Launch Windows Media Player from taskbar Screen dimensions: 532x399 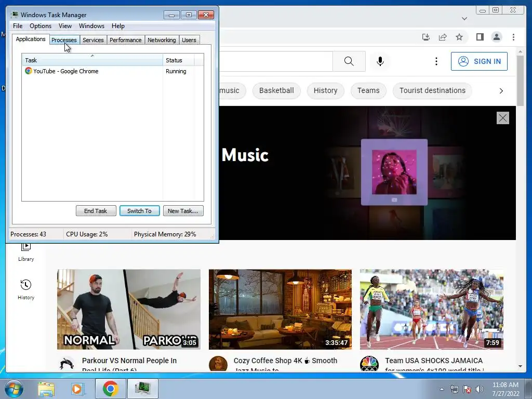(x=77, y=389)
